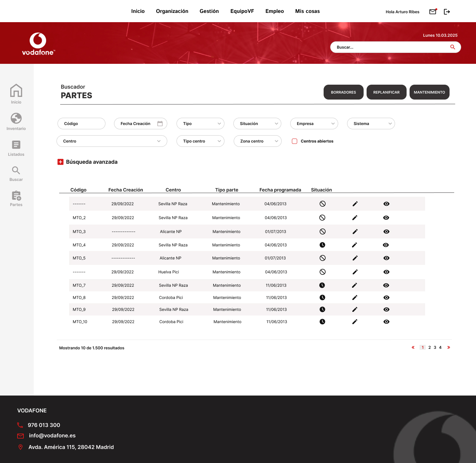Open Inventario in the sidebar
This screenshot has width=476, height=463.
[x=16, y=122]
